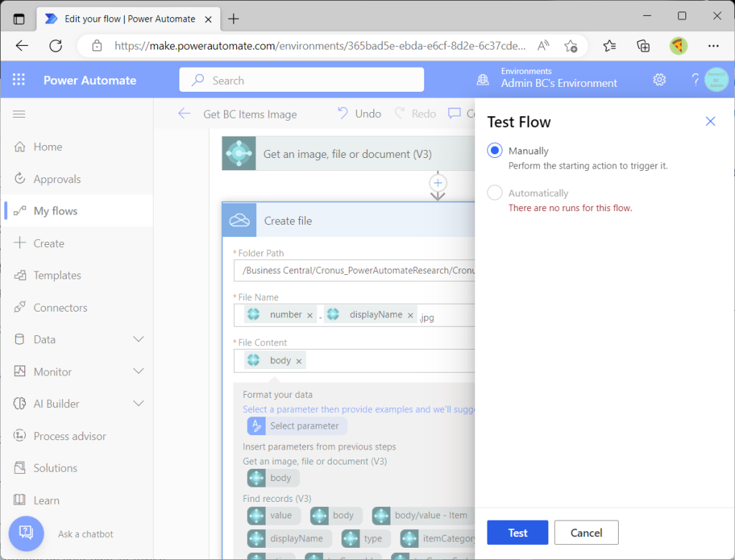Click the OneDrive Create file action icon
The width and height of the screenshot is (735, 560).
coord(239,220)
